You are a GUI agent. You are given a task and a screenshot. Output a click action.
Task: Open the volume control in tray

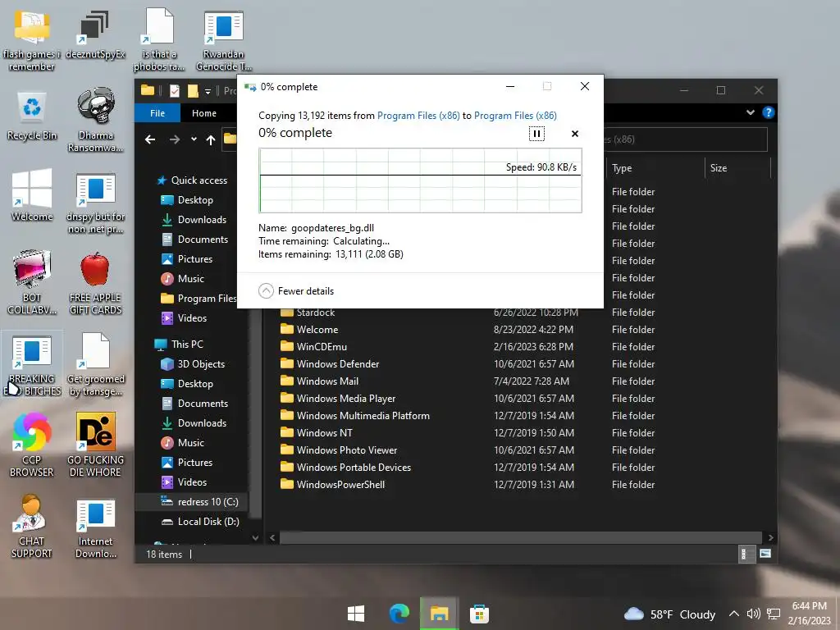pyautogui.click(x=753, y=614)
